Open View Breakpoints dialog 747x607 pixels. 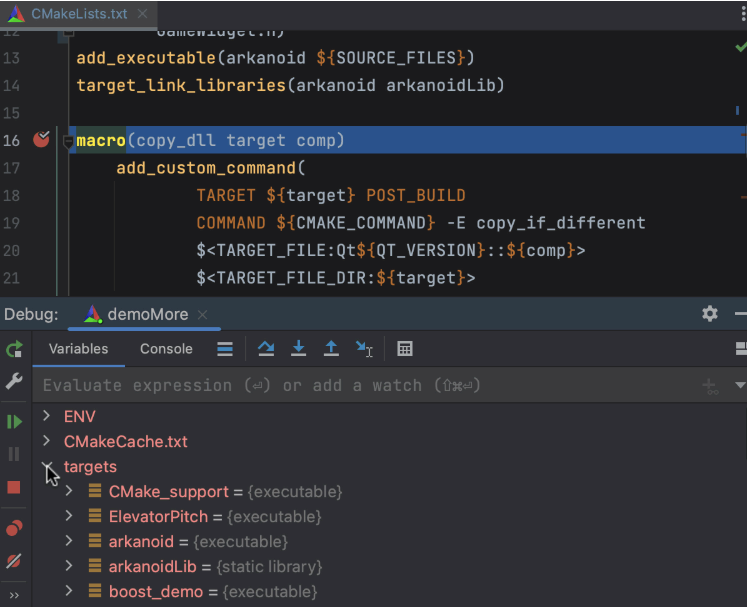coord(14,528)
